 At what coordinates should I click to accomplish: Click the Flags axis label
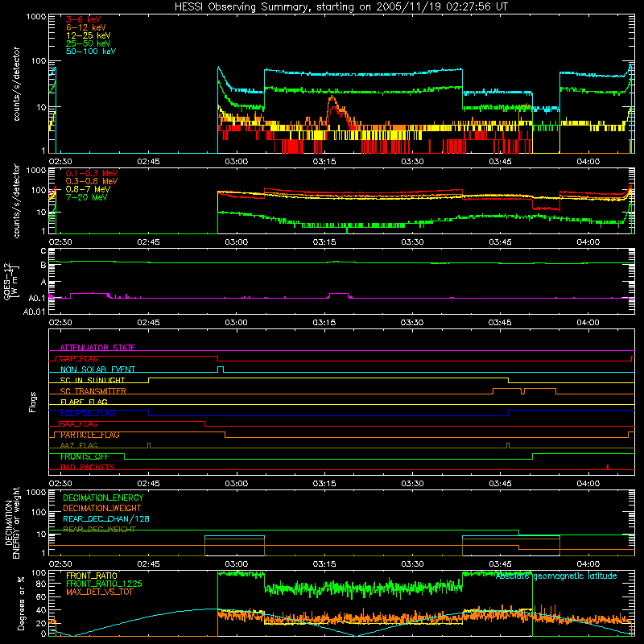tap(33, 402)
